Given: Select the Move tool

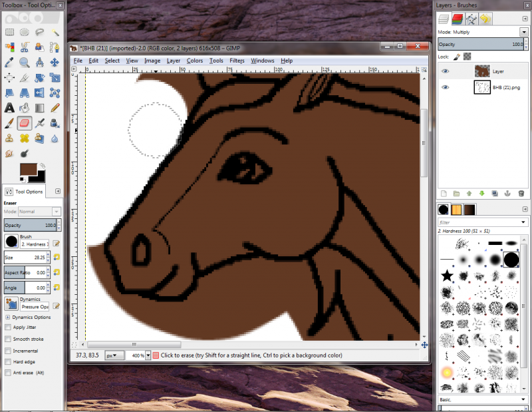Looking at the screenshot, I should pos(55,63).
